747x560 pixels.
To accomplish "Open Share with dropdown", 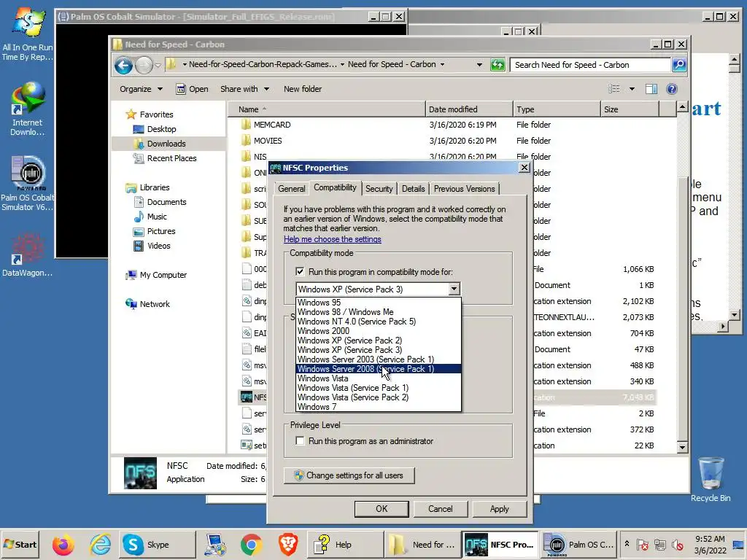I will click(x=245, y=89).
